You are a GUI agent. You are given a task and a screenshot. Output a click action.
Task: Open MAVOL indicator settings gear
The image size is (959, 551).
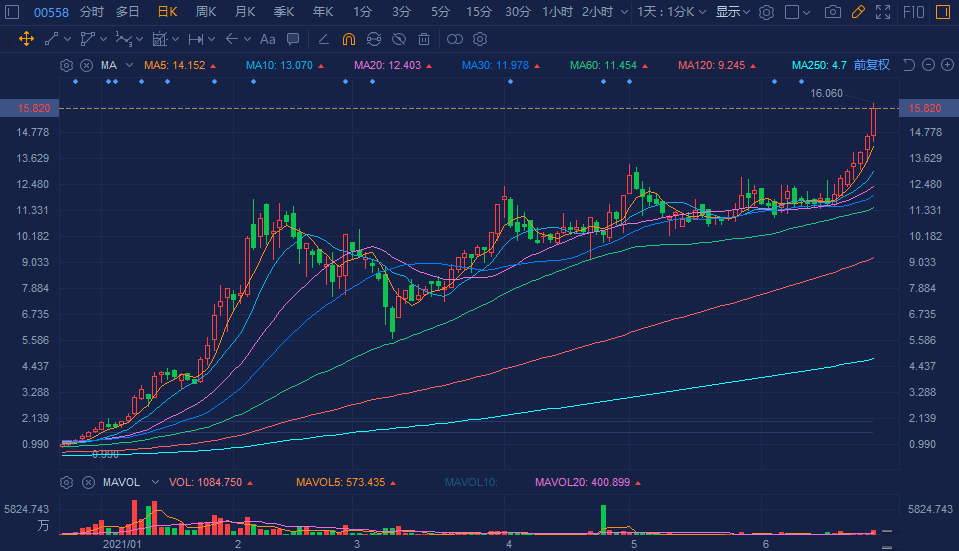(x=66, y=483)
